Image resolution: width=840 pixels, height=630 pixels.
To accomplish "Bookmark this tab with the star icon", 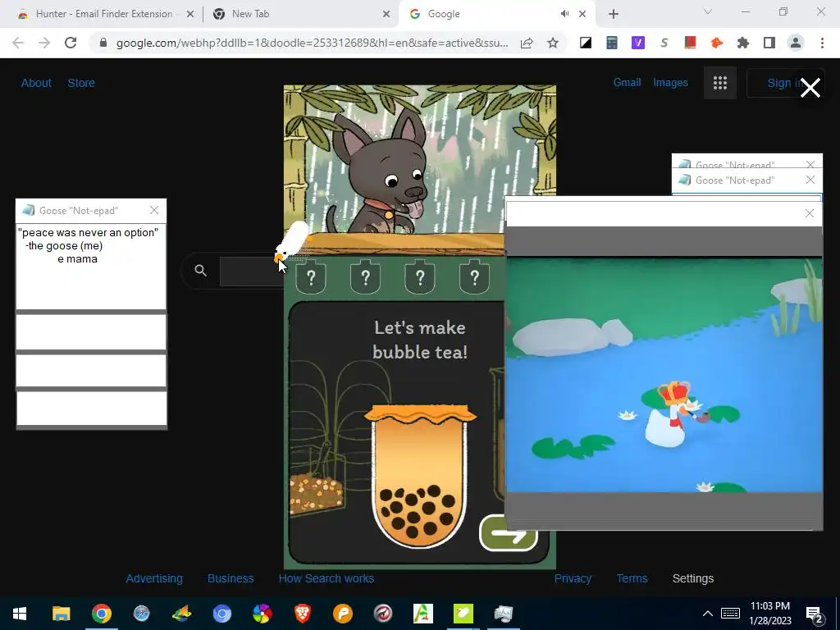I will pos(553,43).
